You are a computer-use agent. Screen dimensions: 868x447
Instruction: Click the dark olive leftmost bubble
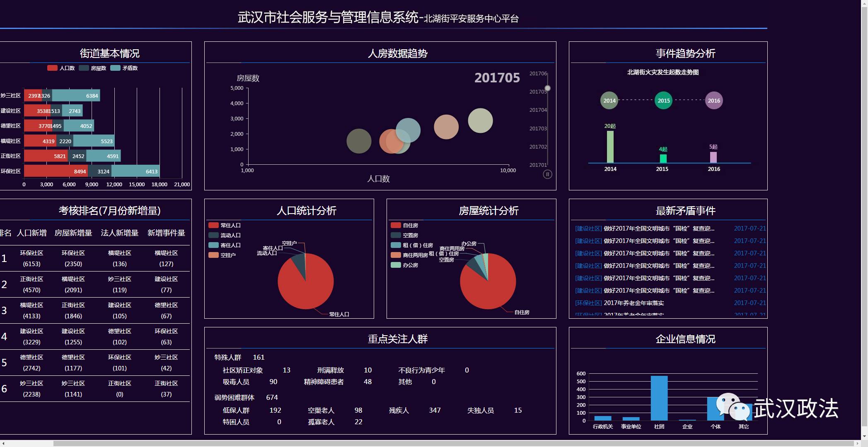(359, 141)
